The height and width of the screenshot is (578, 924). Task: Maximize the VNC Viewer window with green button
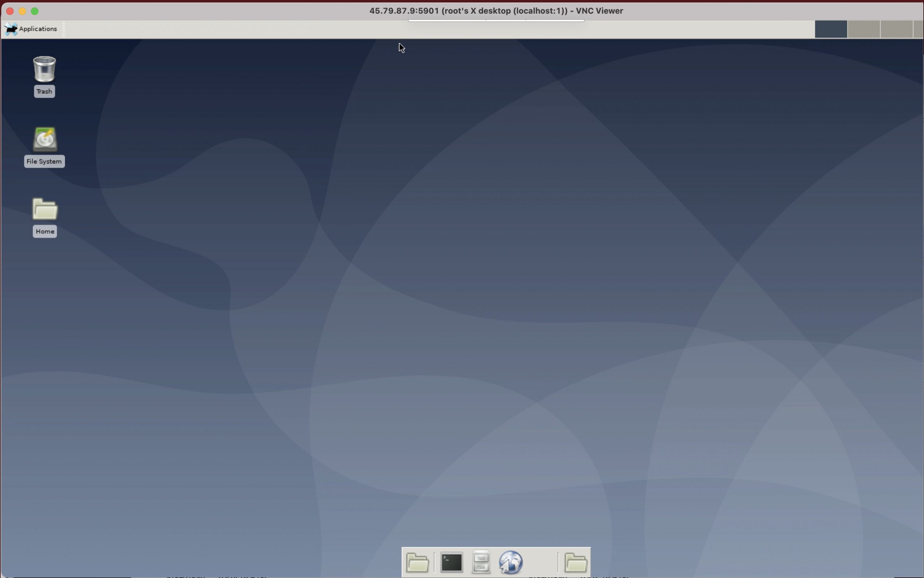pos(35,11)
